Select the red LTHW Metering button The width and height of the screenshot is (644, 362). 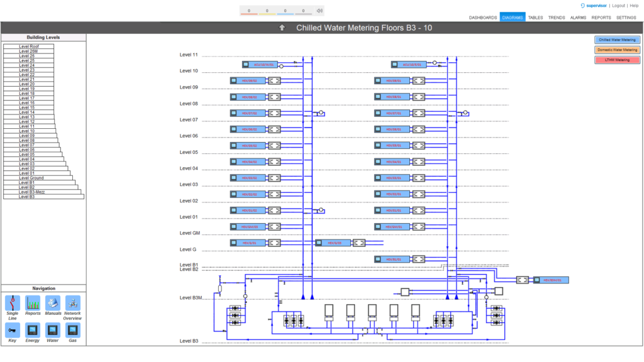(617, 60)
